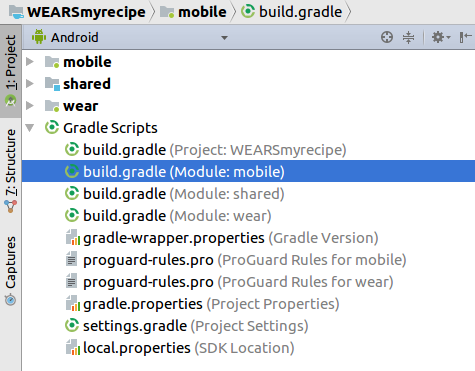Screen dimensions: 475x371
Task: Open the gear settings menu icon
Action: [x=441, y=37]
